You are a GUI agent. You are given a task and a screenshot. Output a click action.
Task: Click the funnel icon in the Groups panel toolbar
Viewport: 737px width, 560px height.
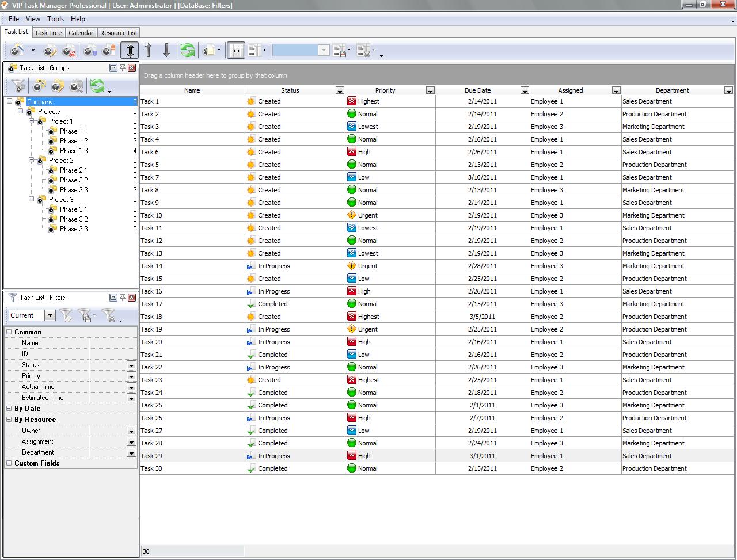coord(18,86)
